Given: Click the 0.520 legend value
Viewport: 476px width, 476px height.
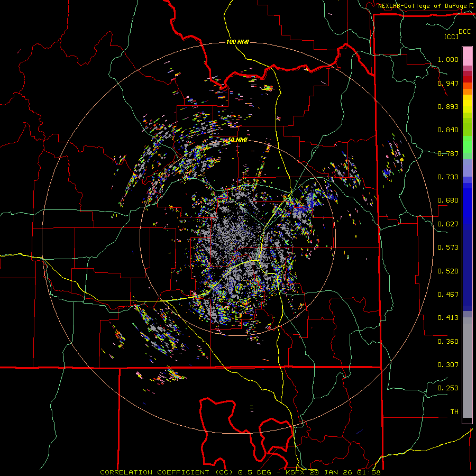Looking at the screenshot, I should (448, 271).
